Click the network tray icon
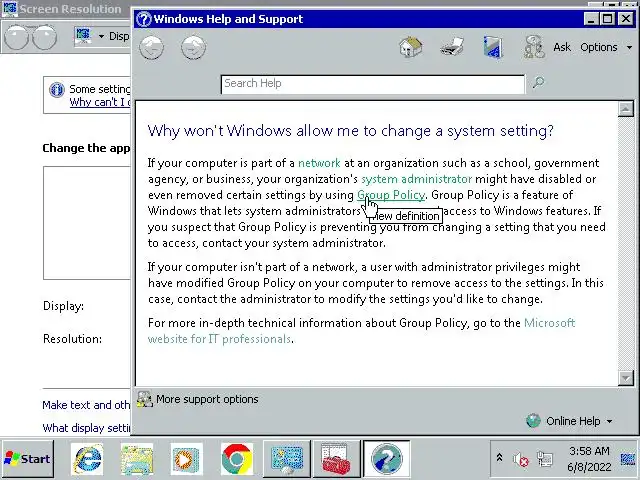Image resolution: width=640 pixels, height=480 pixels. [x=544, y=460]
